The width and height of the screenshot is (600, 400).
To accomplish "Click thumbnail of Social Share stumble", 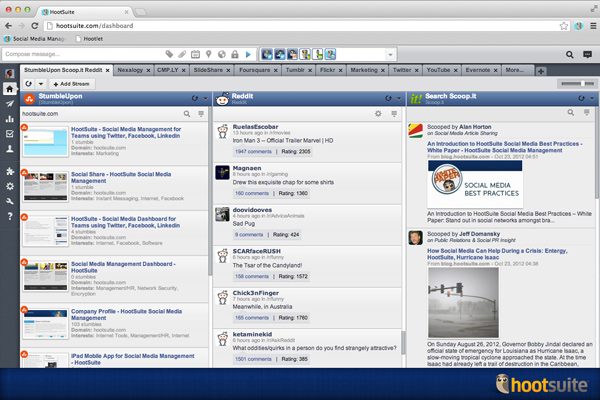I will click(46, 187).
